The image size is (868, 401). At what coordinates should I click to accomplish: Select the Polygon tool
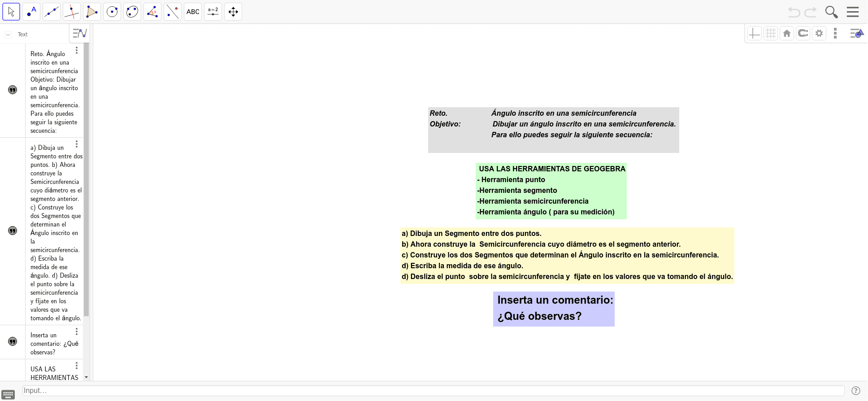[92, 12]
